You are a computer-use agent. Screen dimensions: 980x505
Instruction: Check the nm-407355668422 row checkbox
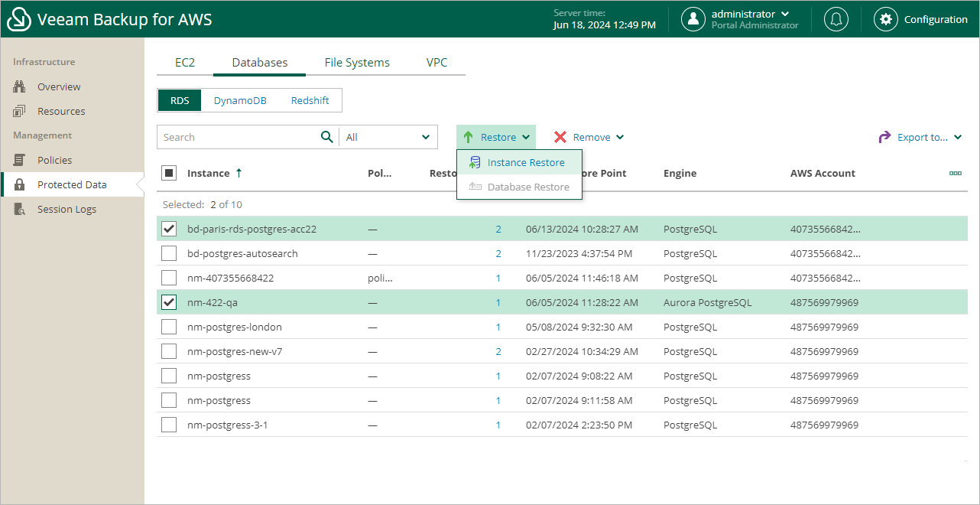click(169, 278)
